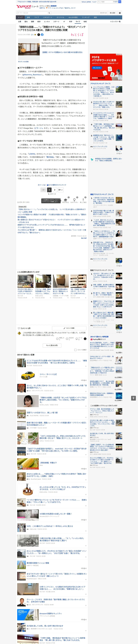Open the 【画像】ホテルや旅館みたいな8.5畳1Kの全貌を見る link
Screen dimensions: 138x644
tap(62, 52)
